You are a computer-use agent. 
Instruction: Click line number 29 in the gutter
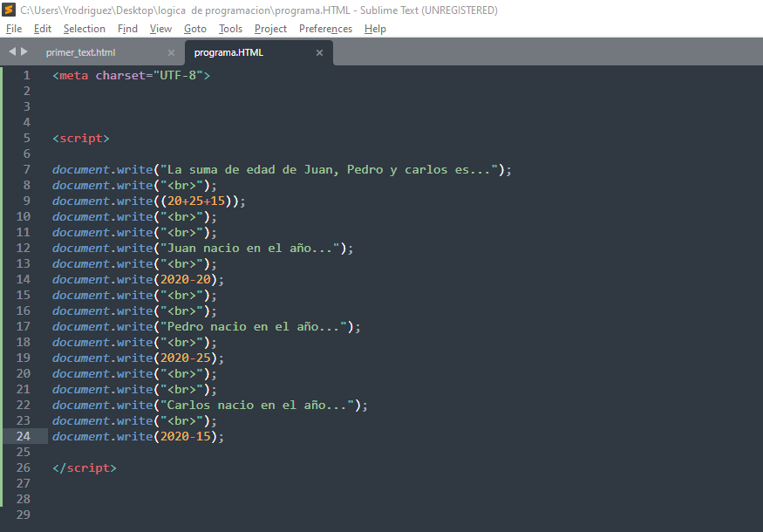(23, 515)
